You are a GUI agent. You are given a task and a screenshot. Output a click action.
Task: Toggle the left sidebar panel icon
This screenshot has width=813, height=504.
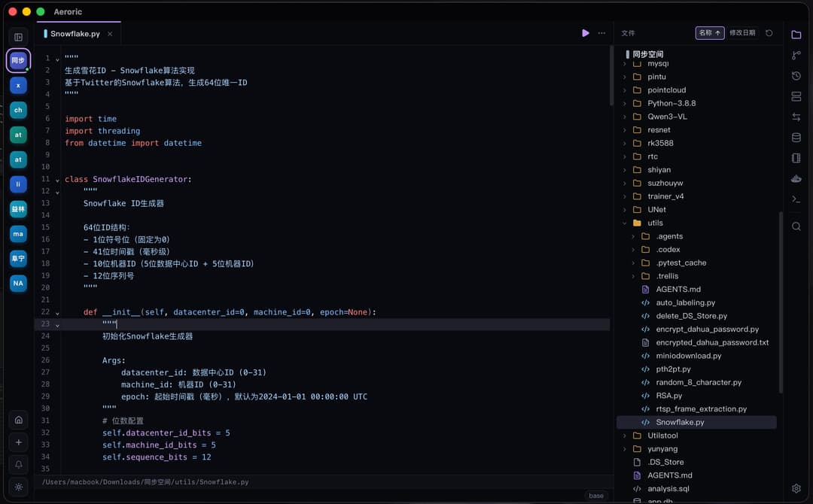pos(18,38)
